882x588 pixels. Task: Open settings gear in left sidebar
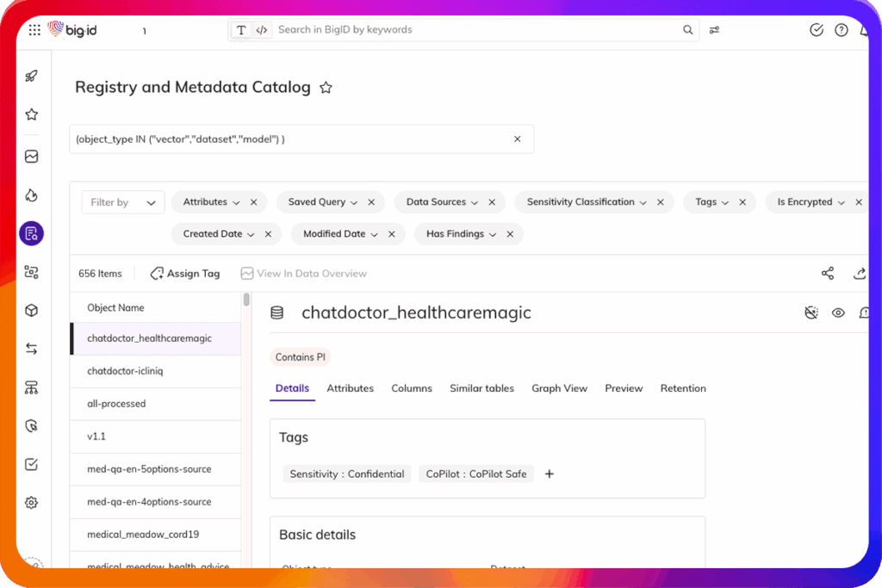click(32, 503)
